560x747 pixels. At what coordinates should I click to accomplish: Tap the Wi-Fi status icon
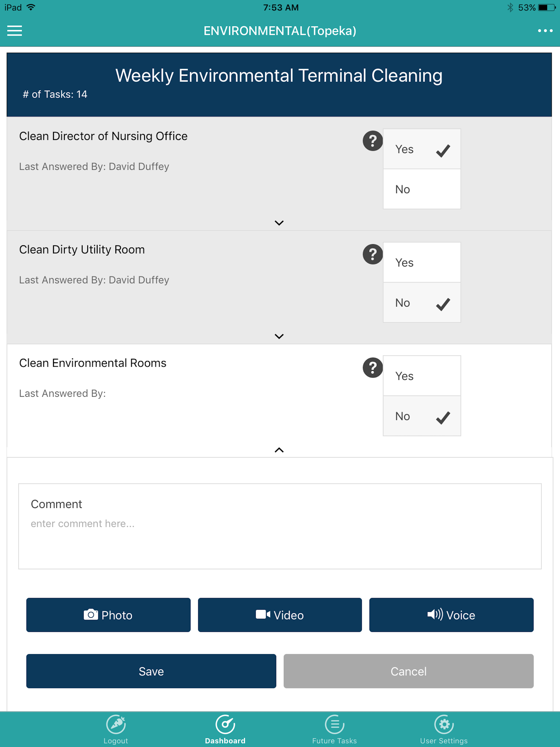31,7
